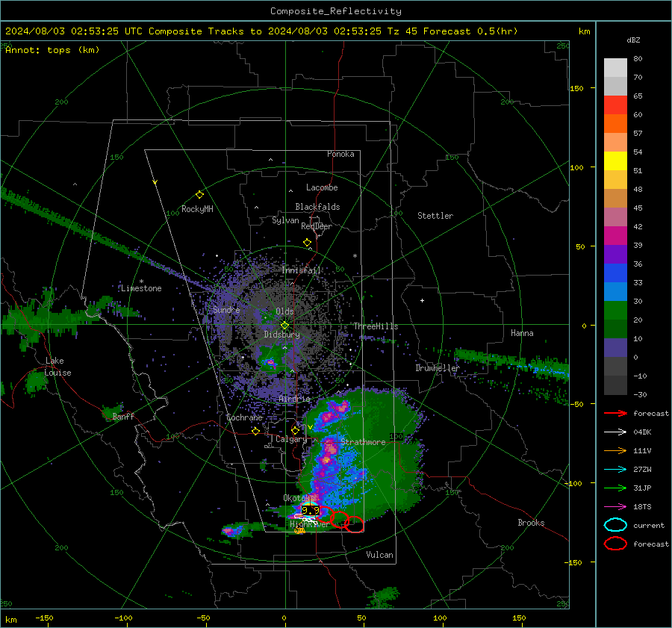Click the RockyMH label
The width and height of the screenshot is (672, 628).
click(197, 209)
